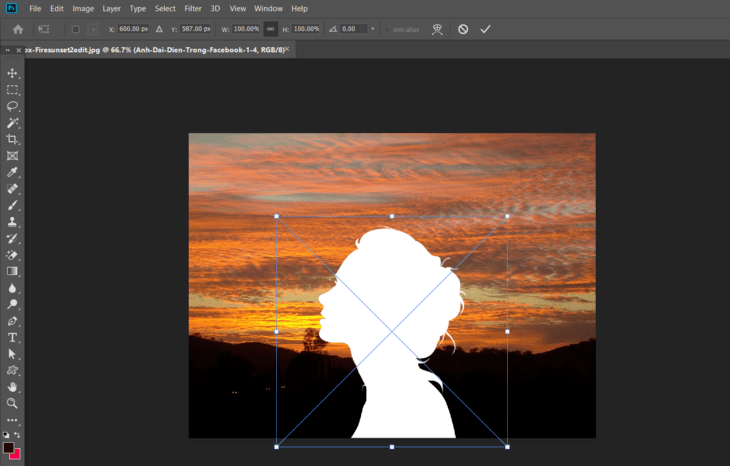The image size is (730, 466).
Task: Open the Layer menu
Action: (x=111, y=8)
